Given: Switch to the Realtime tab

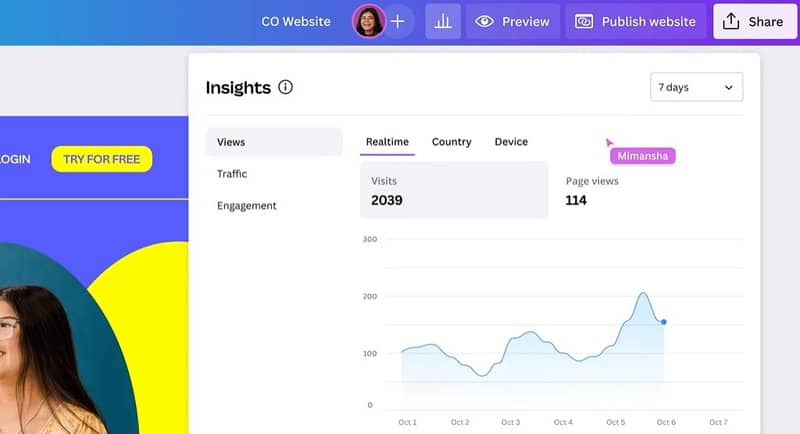Looking at the screenshot, I should coord(387,142).
